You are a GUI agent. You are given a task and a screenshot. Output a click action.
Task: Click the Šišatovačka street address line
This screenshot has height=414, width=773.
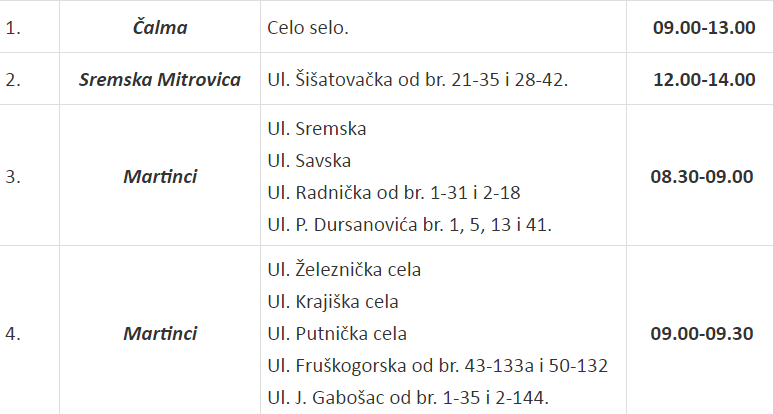418,79
